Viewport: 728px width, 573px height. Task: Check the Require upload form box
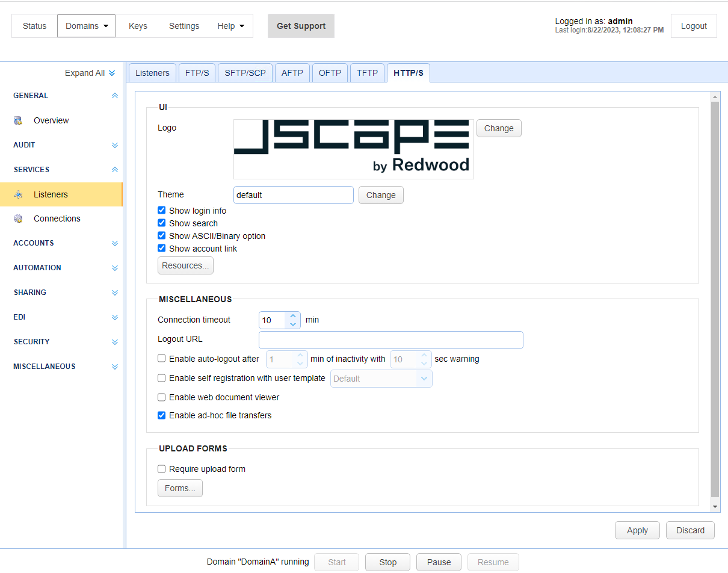(161, 469)
